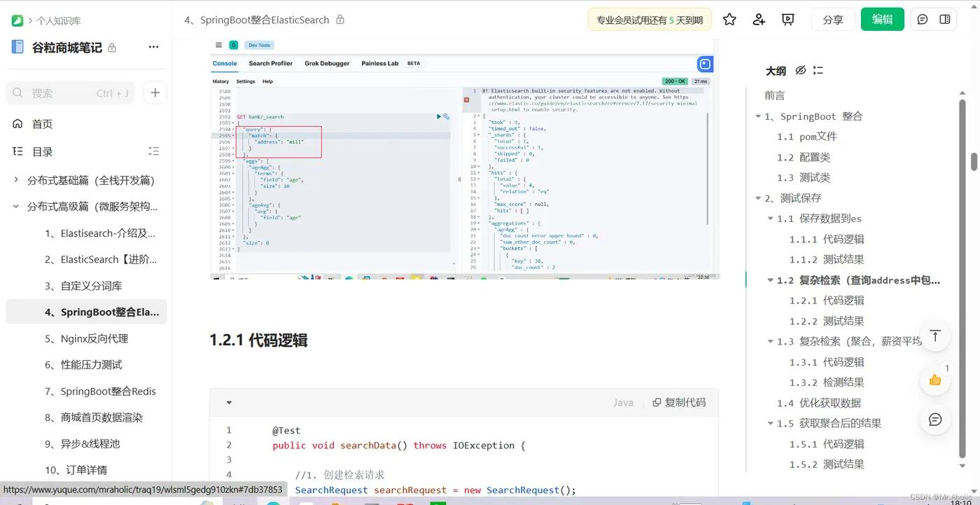Click the plus new document button

tap(155, 92)
